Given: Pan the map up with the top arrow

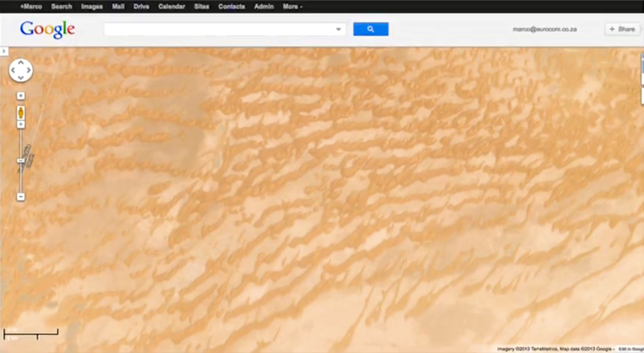Looking at the screenshot, I should pos(21,63).
